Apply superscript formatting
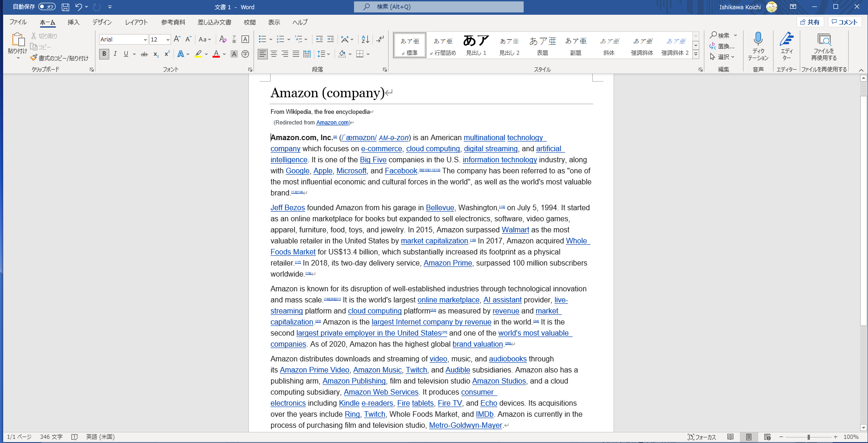This screenshot has height=443, width=868. tap(167, 54)
